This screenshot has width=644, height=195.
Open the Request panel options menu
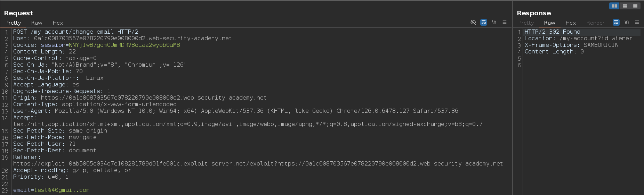tap(505, 22)
